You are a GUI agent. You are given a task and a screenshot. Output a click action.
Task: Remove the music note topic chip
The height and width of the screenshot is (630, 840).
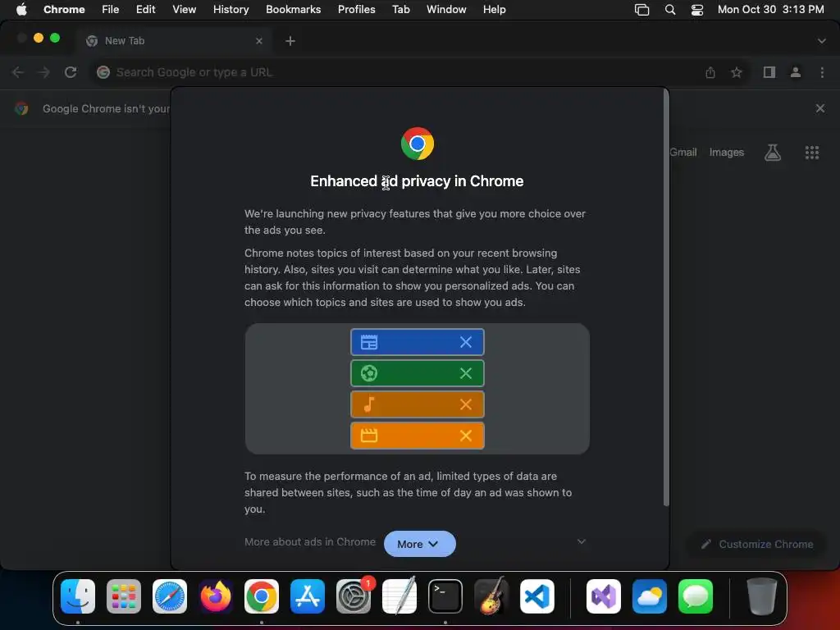point(466,404)
